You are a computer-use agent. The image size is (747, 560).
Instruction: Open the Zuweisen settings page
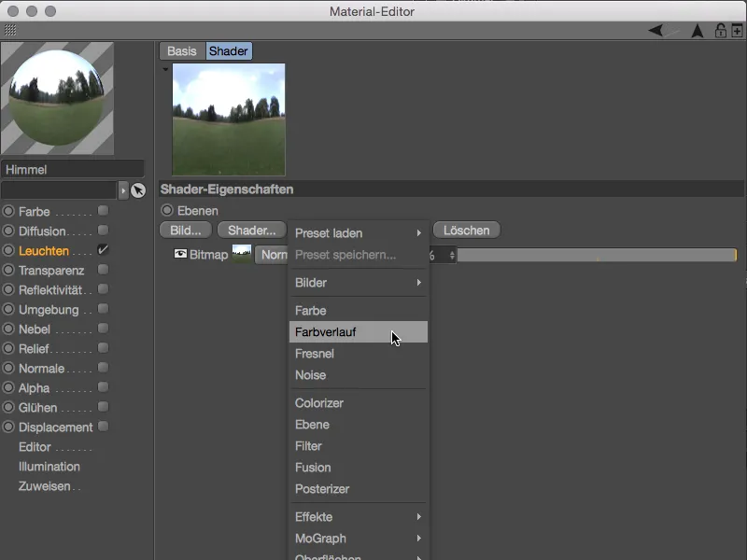44,486
